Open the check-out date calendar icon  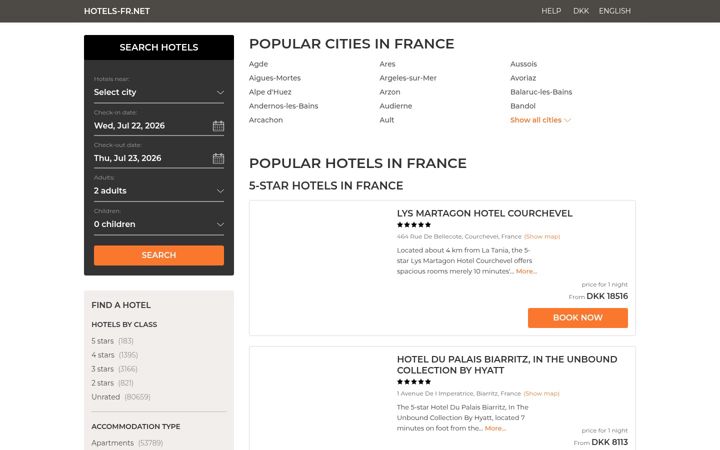point(218,158)
